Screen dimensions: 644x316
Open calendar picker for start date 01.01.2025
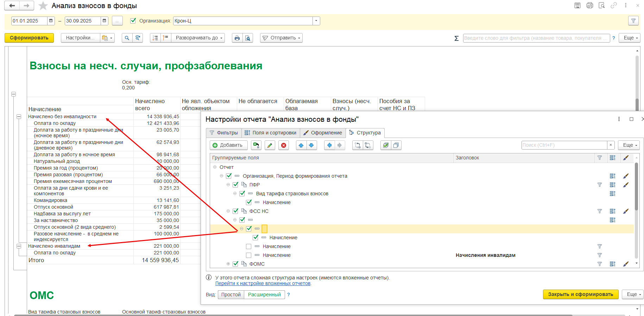click(x=51, y=21)
